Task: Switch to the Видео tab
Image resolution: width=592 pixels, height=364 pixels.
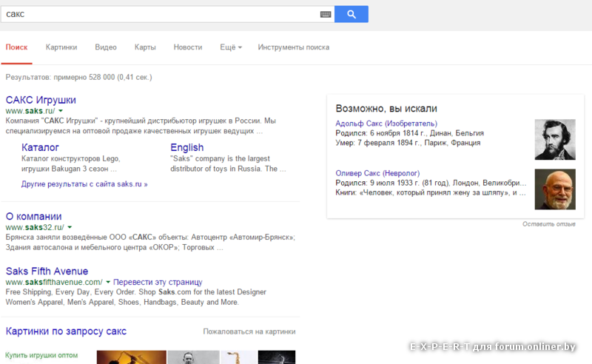Action: pyautogui.click(x=106, y=47)
